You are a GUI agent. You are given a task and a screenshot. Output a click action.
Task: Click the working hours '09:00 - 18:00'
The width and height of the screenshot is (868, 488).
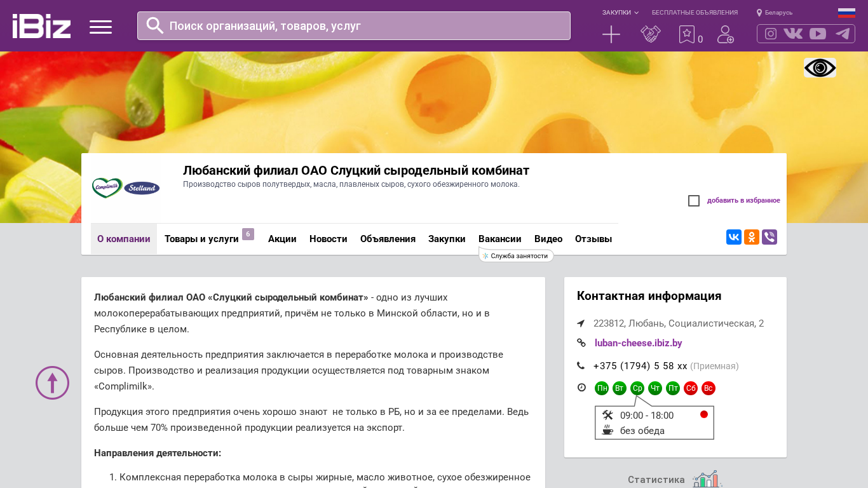(x=647, y=416)
